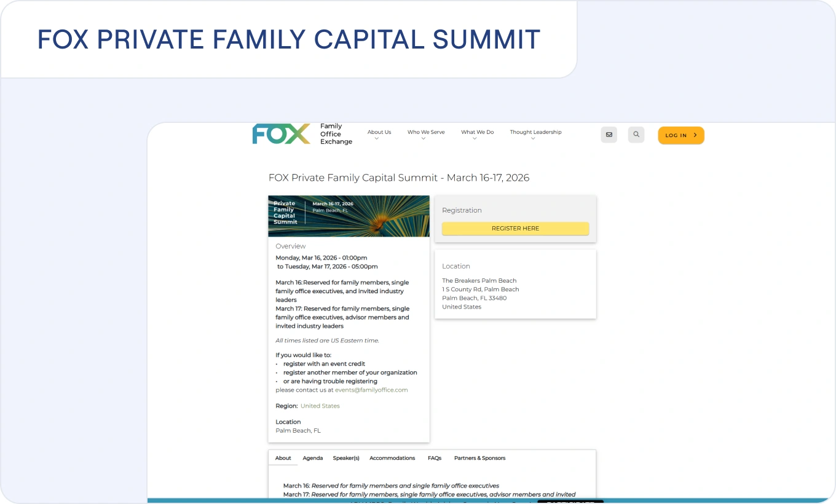Open the FAQs tab
836x504 pixels.
tap(435, 458)
